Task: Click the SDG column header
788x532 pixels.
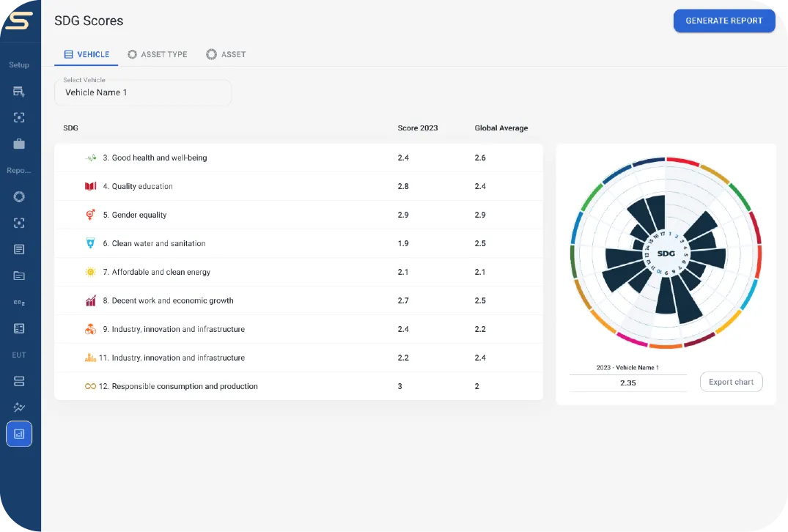Action: 71,128
